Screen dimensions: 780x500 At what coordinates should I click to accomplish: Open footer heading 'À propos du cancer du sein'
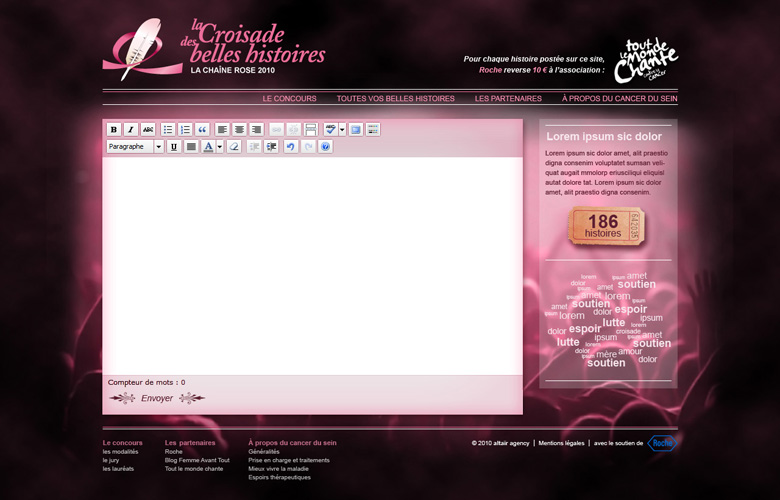click(292, 443)
